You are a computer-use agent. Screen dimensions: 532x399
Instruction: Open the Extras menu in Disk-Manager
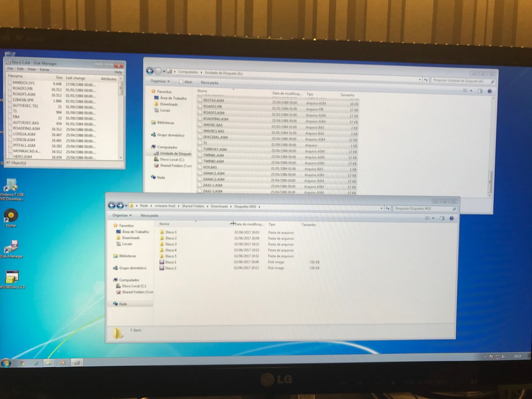(x=45, y=69)
